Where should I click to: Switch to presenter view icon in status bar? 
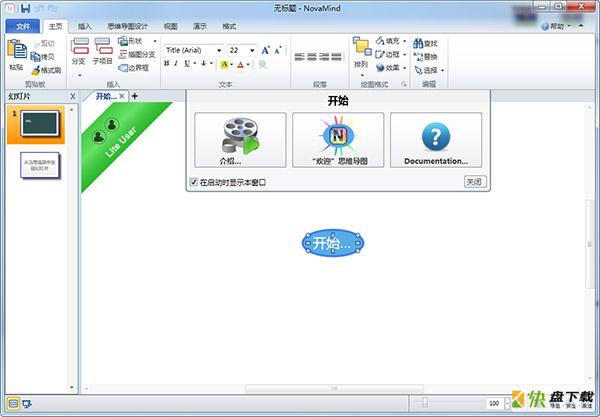pyautogui.click(x=27, y=404)
